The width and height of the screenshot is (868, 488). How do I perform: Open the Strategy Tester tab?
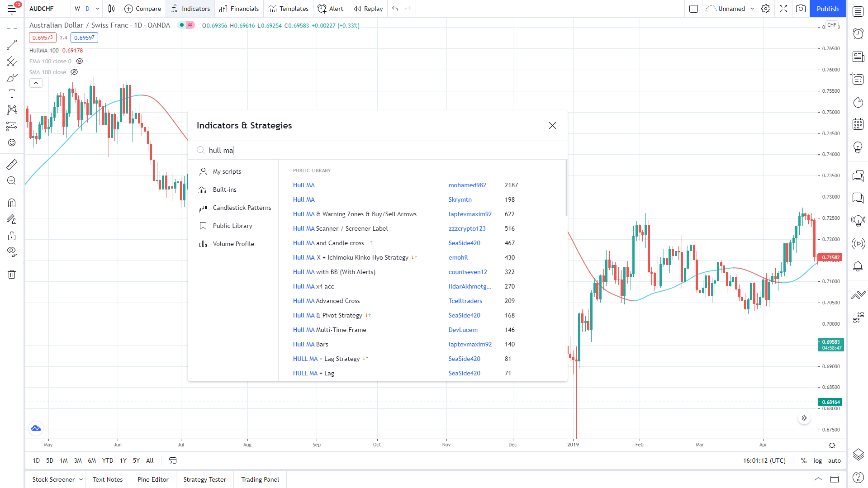204,479
